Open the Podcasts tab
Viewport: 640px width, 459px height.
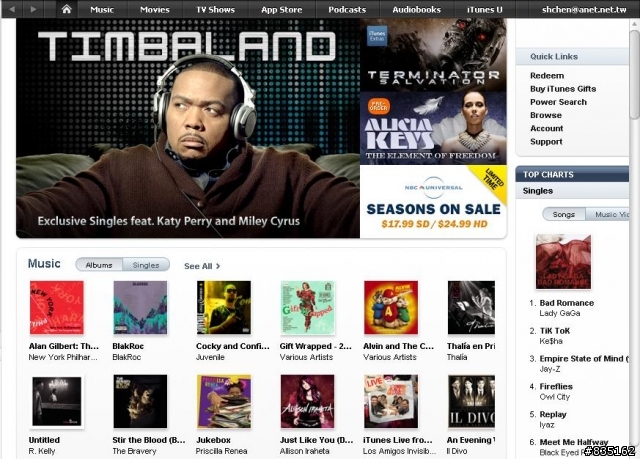pos(347,9)
